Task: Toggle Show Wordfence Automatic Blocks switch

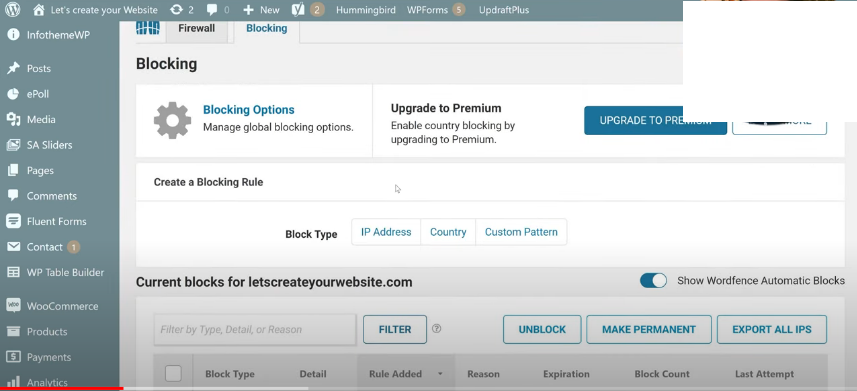Action: coord(653,281)
